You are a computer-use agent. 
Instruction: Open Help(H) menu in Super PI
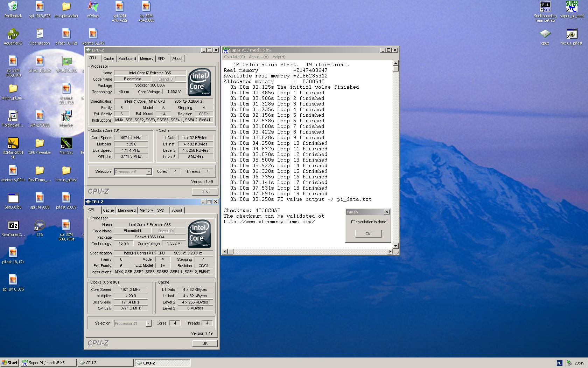tap(279, 57)
